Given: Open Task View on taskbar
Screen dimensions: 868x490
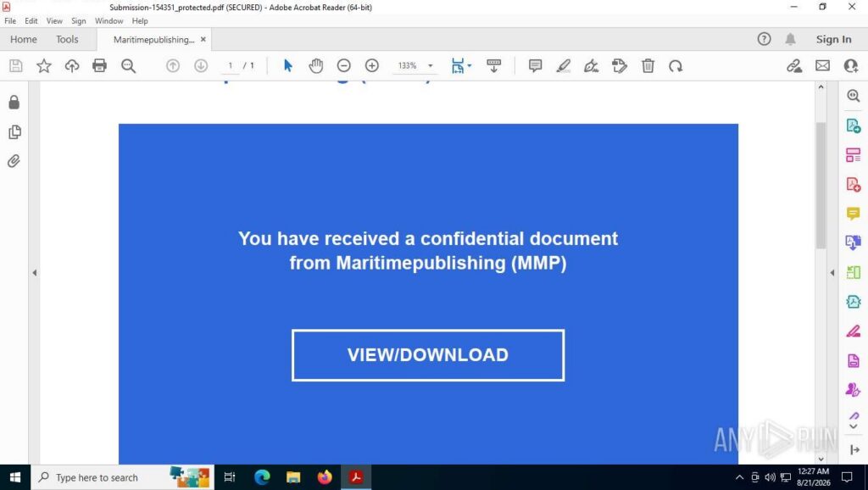Looking at the screenshot, I should coord(230,477).
